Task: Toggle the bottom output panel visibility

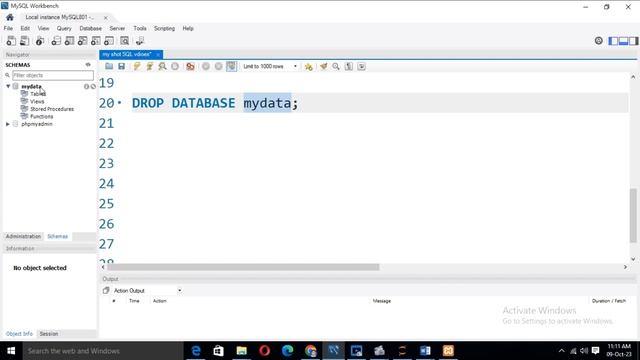Action: [x=623, y=41]
